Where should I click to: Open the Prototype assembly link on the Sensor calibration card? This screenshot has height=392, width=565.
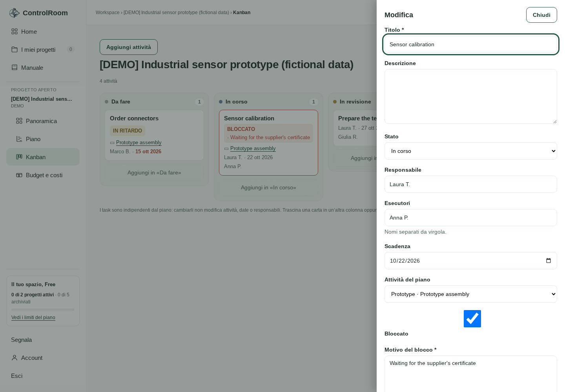(x=253, y=149)
